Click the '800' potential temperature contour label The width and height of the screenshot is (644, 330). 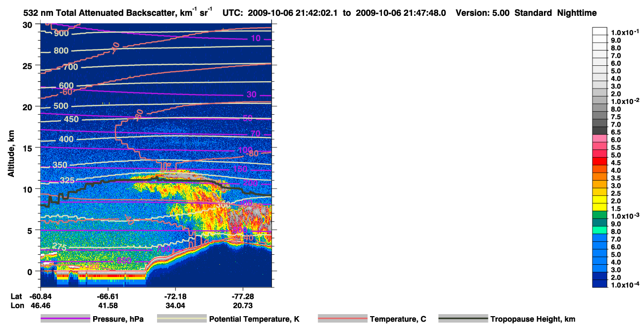61,50
